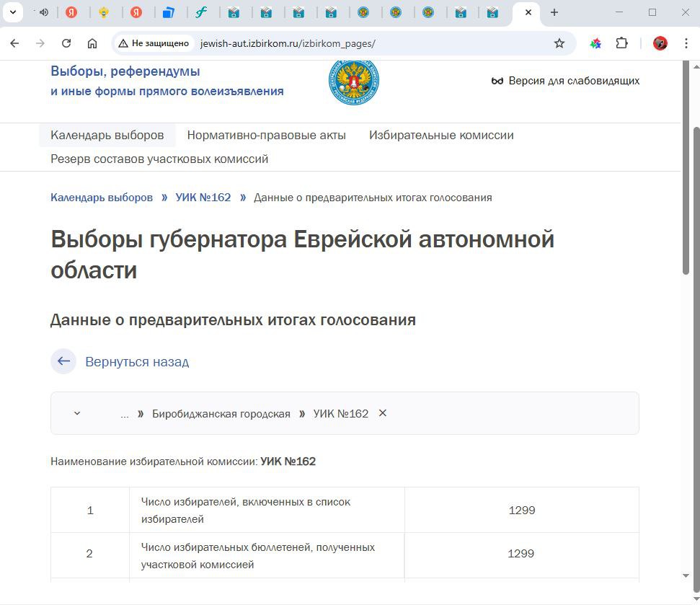Expand the '...' collapsed path segment
Image resolution: width=700 pixels, height=605 pixels.
(125, 415)
